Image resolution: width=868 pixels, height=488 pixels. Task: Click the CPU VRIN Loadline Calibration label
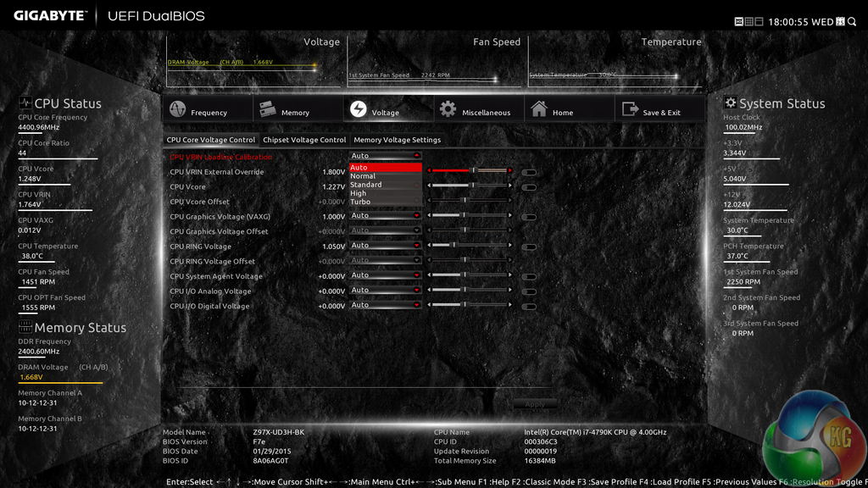[x=221, y=157]
